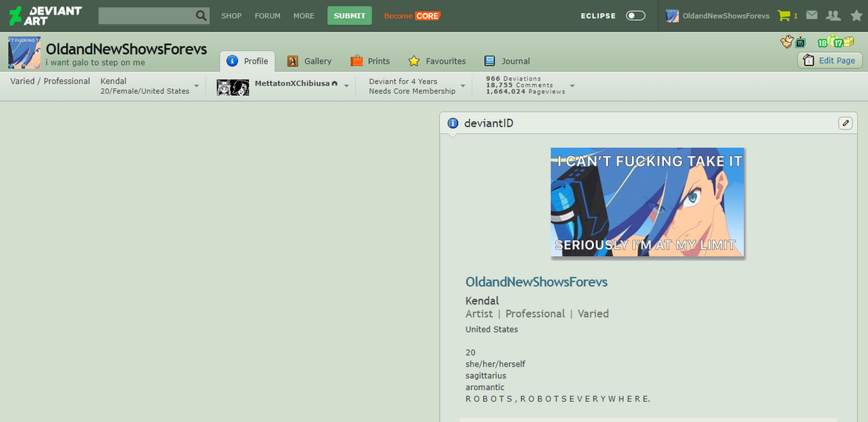Click the 'Varied / Professional' label
Screen dimensions: 868x422
click(50, 81)
